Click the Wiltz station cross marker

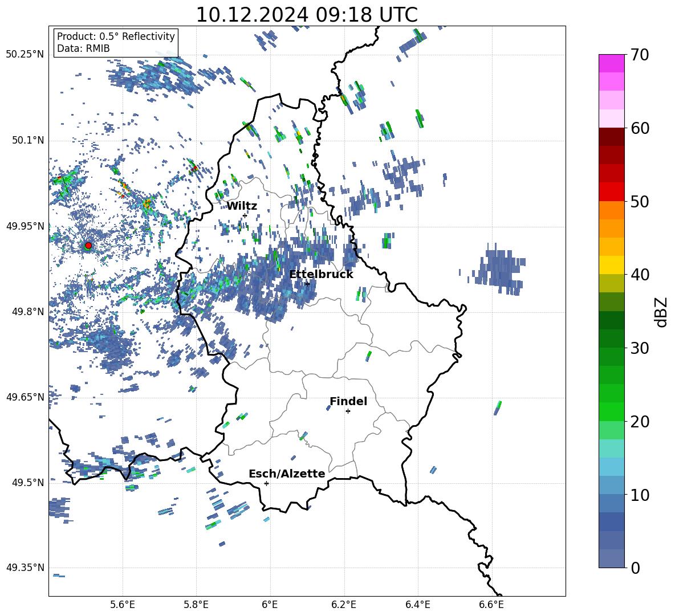coord(245,215)
